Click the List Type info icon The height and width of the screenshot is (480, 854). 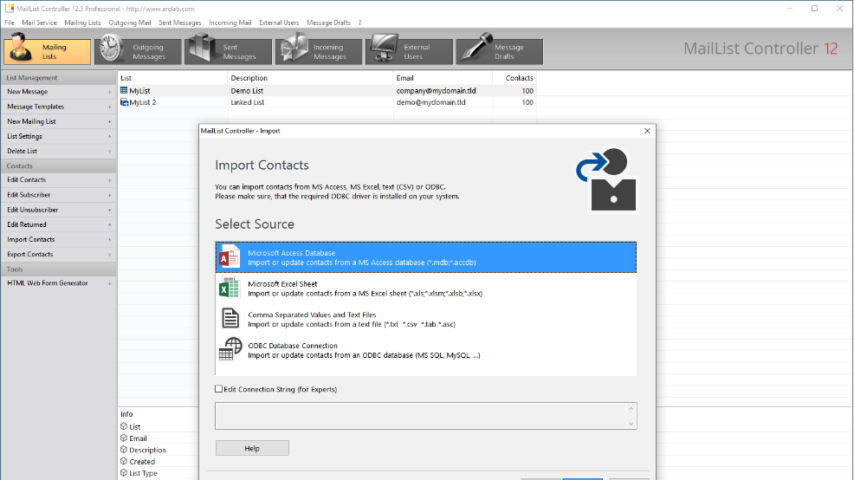124,473
